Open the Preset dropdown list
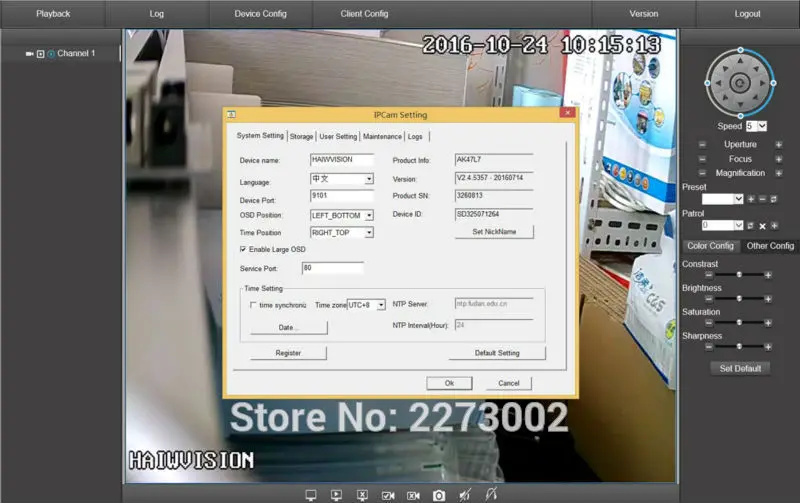 pyautogui.click(x=738, y=199)
